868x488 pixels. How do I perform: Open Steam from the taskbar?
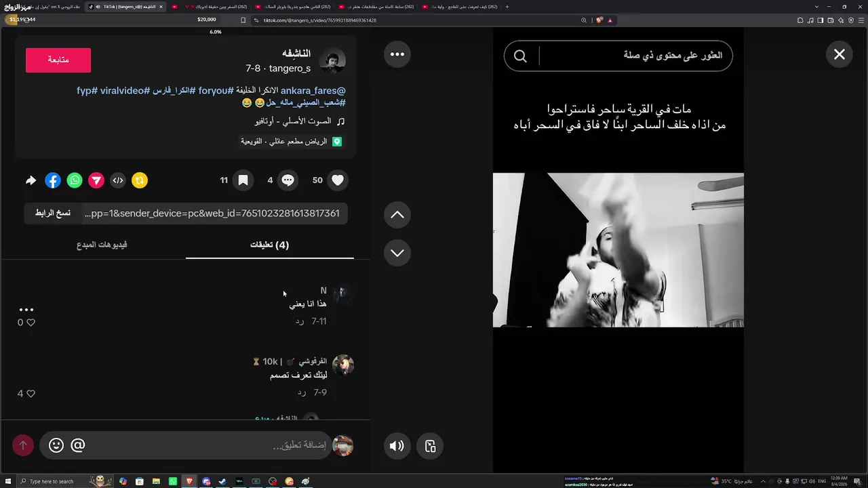222,481
